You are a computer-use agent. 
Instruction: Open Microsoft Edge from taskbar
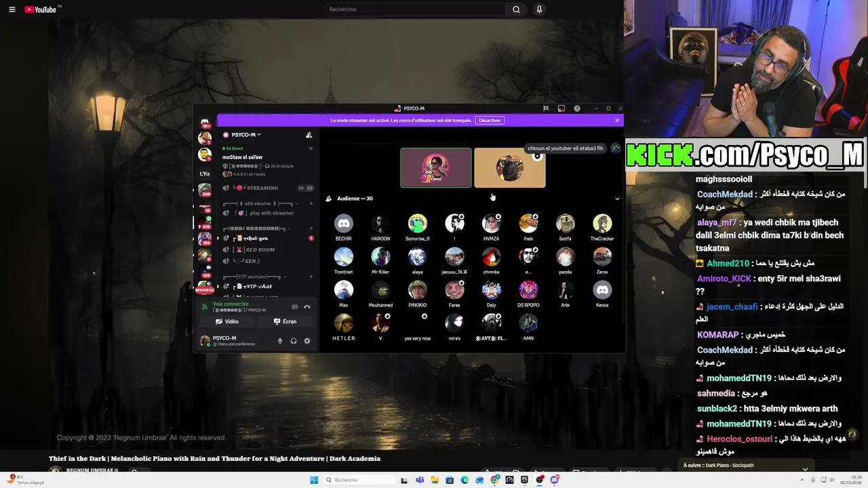465,480
